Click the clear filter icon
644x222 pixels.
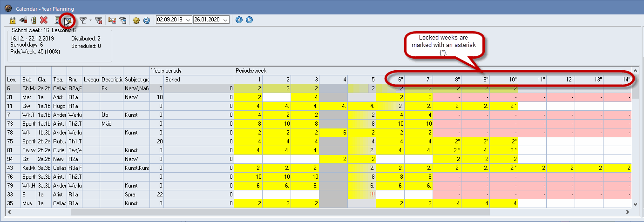point(98,20)
